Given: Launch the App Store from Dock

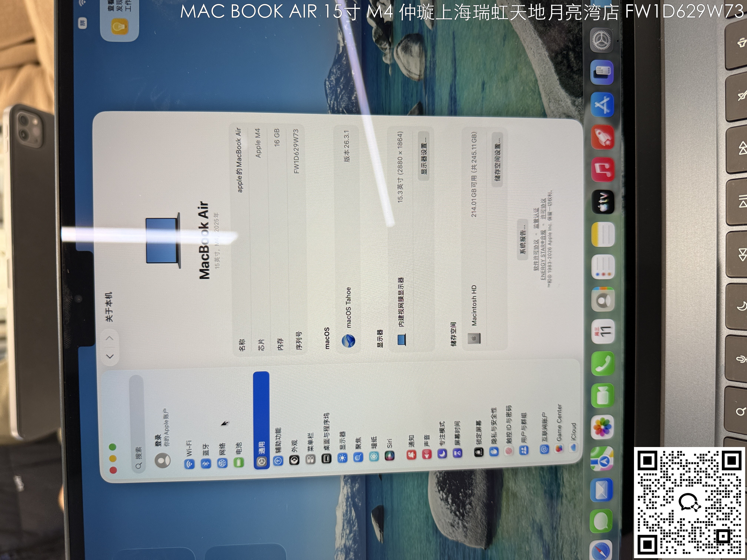Looking at the screenshot, I should (602, 105).
